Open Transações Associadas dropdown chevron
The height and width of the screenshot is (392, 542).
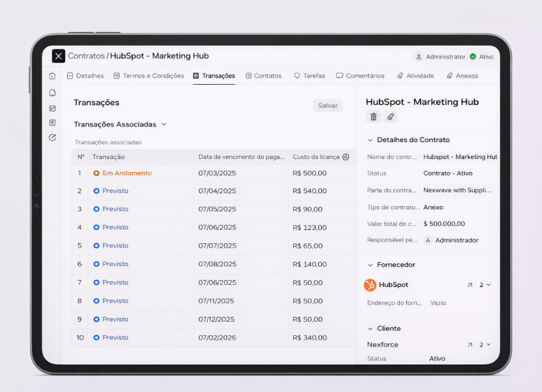coord(164,125)
